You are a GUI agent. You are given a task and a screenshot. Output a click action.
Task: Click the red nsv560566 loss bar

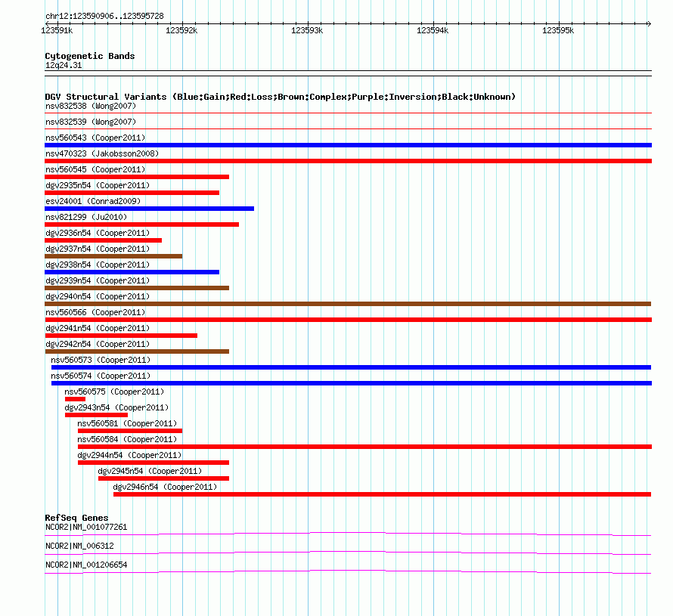coord(348,320)
